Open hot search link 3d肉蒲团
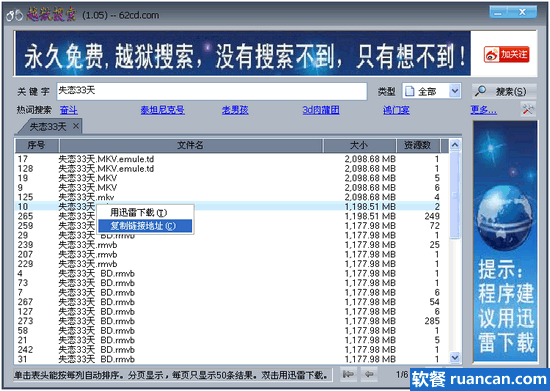550x391 pixels. 321,110
